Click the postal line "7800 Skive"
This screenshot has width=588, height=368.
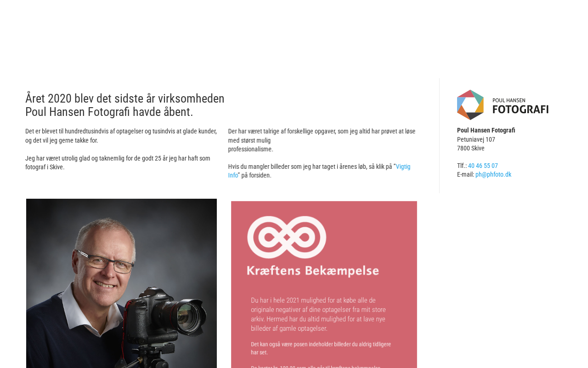point(471,148)
